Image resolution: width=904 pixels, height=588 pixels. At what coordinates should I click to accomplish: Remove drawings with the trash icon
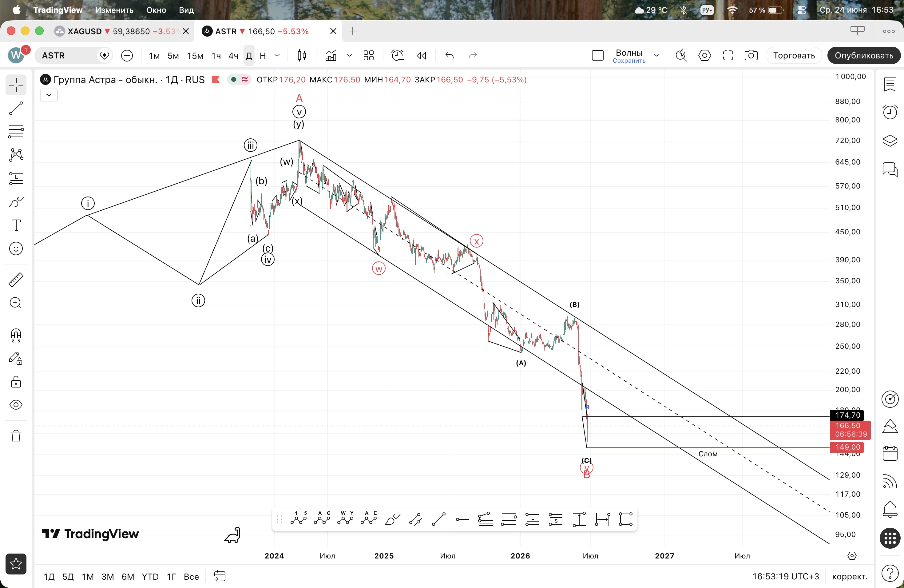click(16, 436)
